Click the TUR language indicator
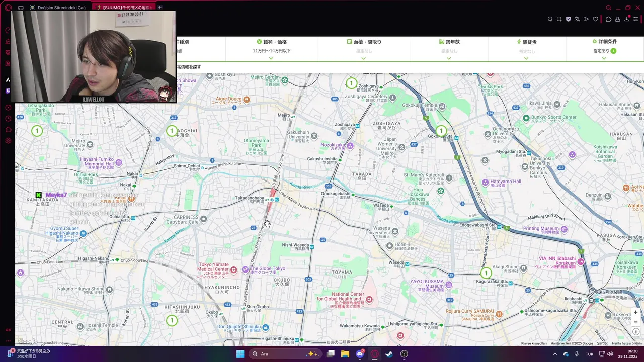 click(x=589, y=354)
